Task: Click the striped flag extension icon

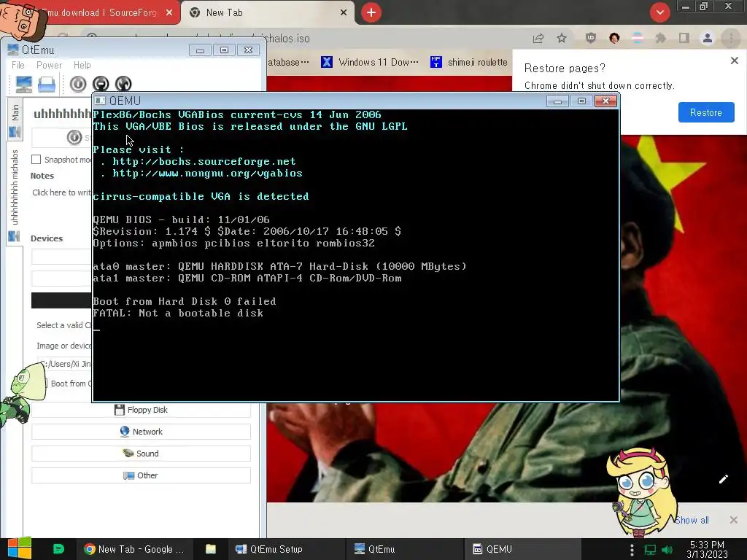Action: (638, 39)
